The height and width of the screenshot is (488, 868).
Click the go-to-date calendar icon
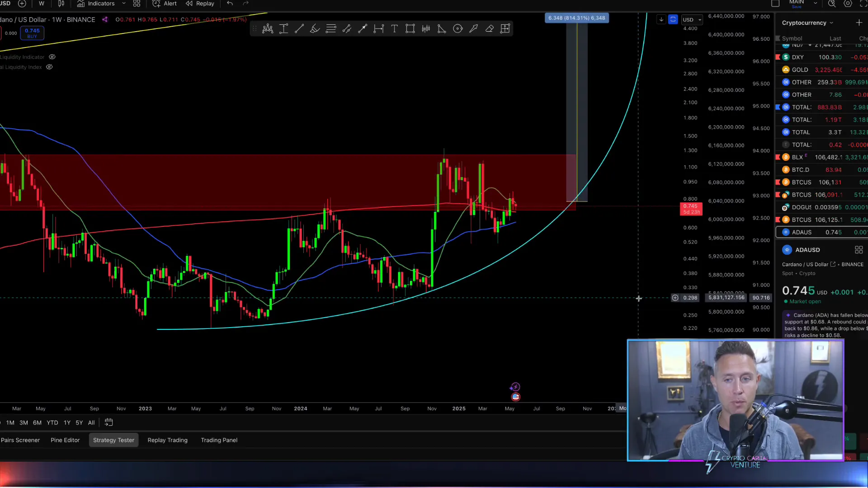click(109, 422)
